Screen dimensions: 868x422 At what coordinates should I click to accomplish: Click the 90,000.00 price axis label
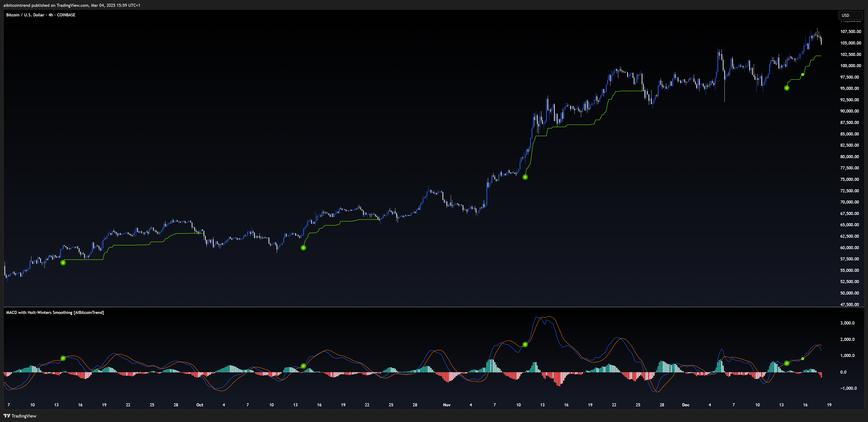(x=850, y=111)
